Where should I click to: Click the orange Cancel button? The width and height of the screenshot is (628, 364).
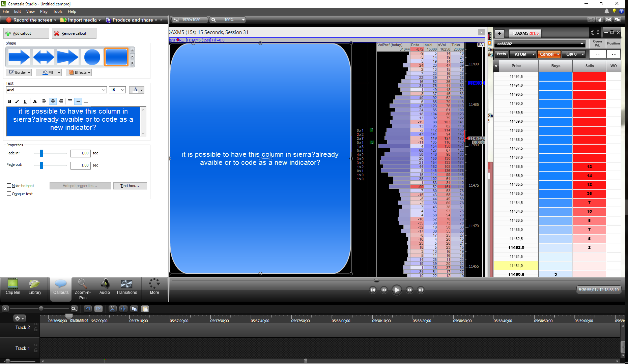click(x=549, y=54)
